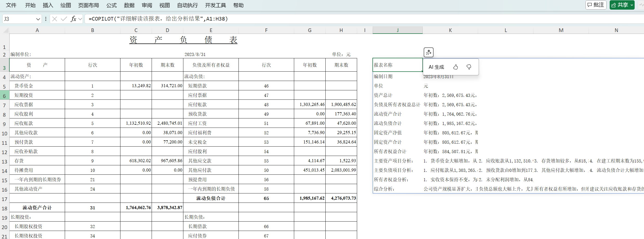Click the AI sparkle icon above cell J3
The height and width of the screenshot is (239, 644).
point(428,52)
